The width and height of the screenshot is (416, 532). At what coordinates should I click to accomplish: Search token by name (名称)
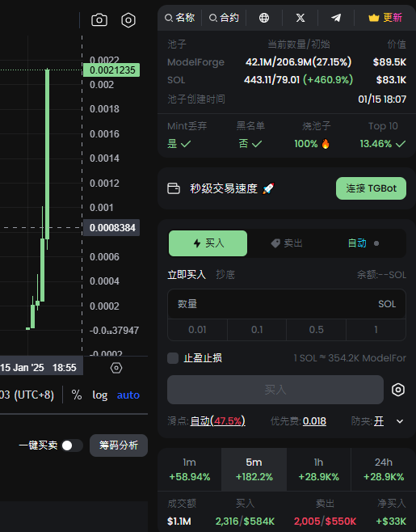pyautogui.click(x=179, y=18)
